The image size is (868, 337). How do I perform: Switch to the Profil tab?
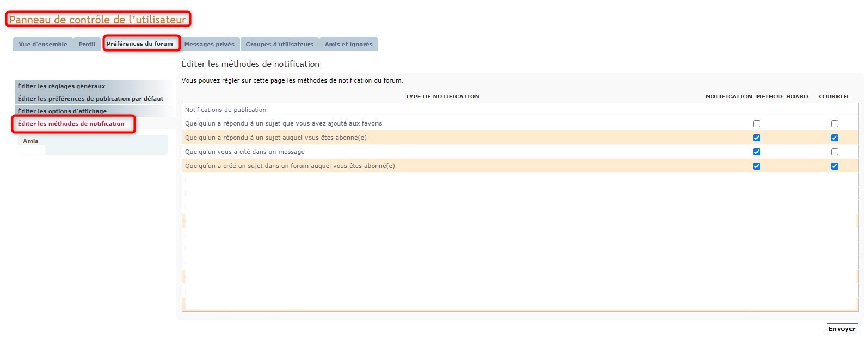click(x=87, y=45)
